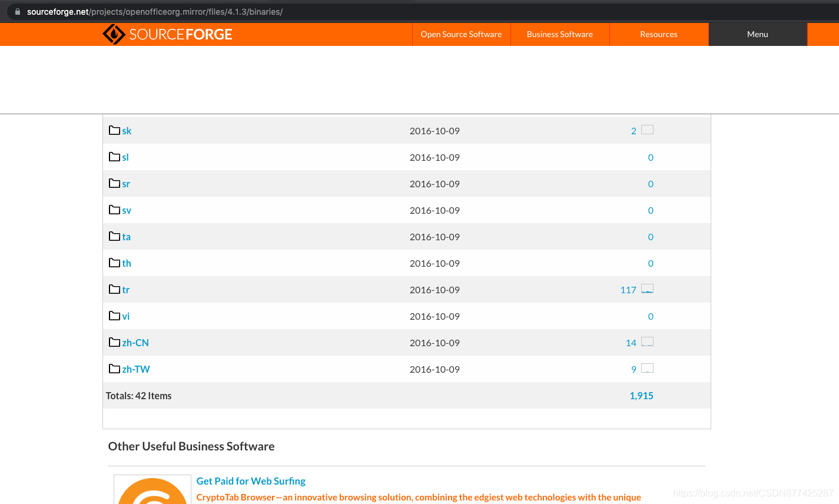
Task: Click download count 117 for tr
Action: pyautogui.click(x=628, y=290)
